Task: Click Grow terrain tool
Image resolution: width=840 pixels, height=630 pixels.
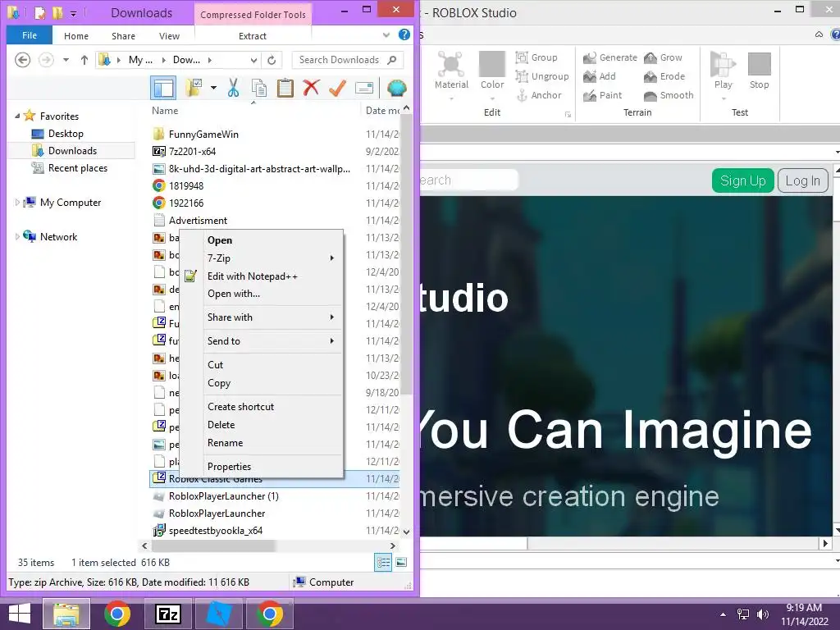Action: pyautogui.click(x=663, y=57)
